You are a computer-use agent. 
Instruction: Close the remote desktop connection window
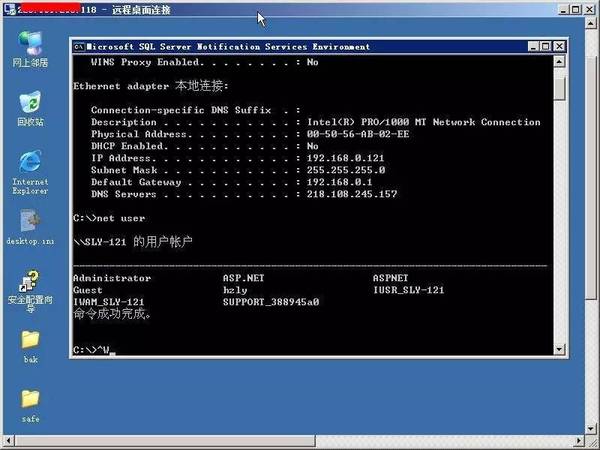tap(589, 10)
